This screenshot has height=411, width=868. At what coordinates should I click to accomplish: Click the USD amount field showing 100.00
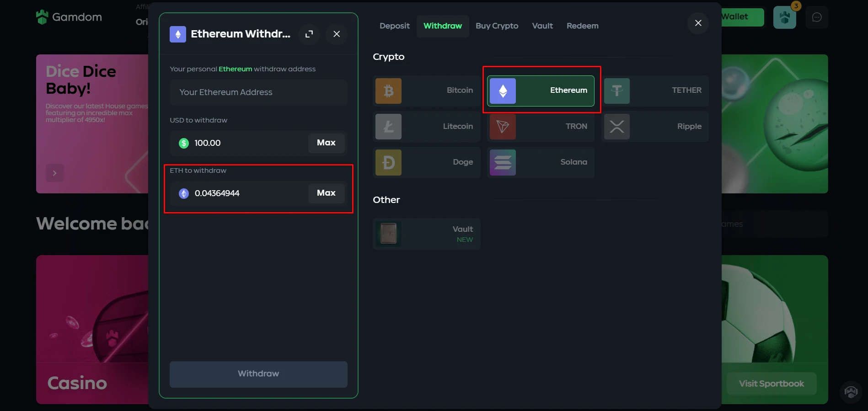(x=242, y=143)
